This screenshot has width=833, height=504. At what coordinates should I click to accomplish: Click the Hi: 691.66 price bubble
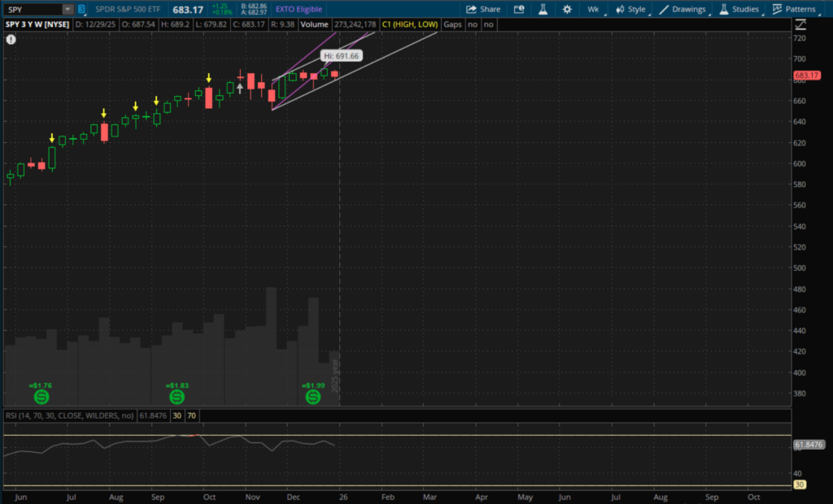tap(341, 56)
